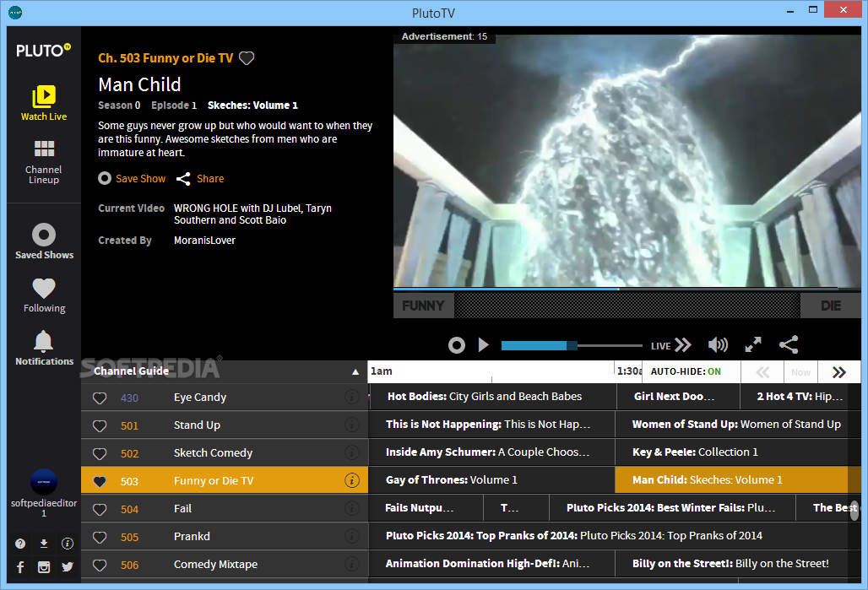Viewport: 868px width, 590px height.
Task: Click the download arrow icon in sidebar
Action: pos(44,544)
